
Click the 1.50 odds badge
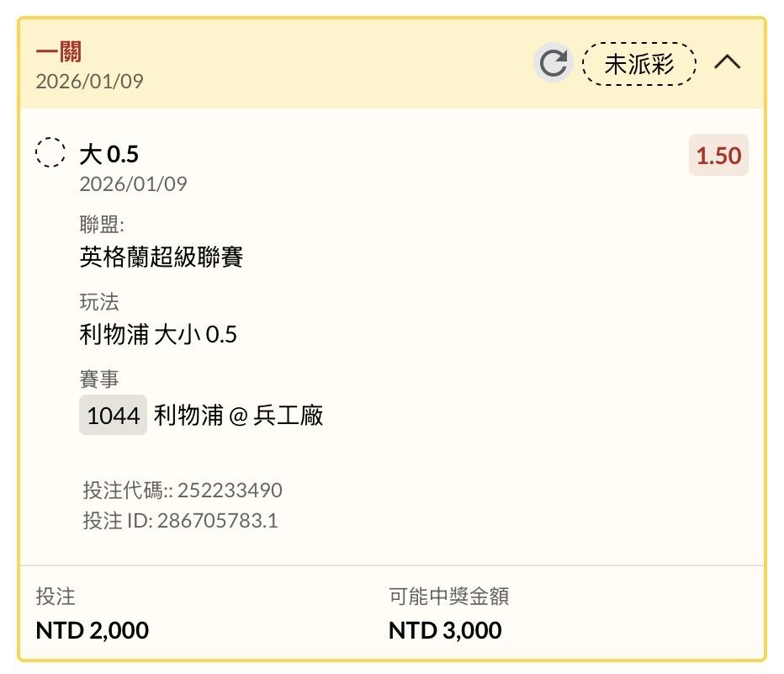[x=718, y=156]
